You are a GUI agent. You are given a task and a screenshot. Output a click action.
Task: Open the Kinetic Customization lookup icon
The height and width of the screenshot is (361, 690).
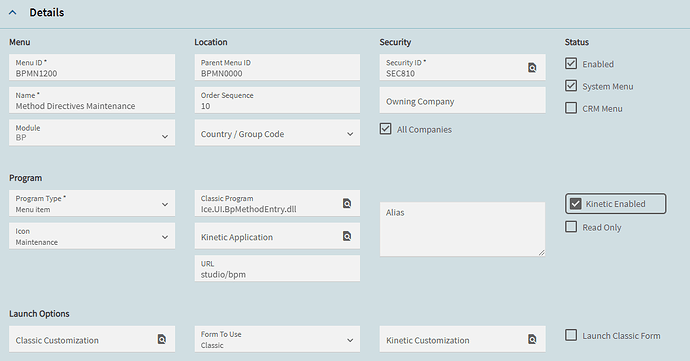pos(532,339)
